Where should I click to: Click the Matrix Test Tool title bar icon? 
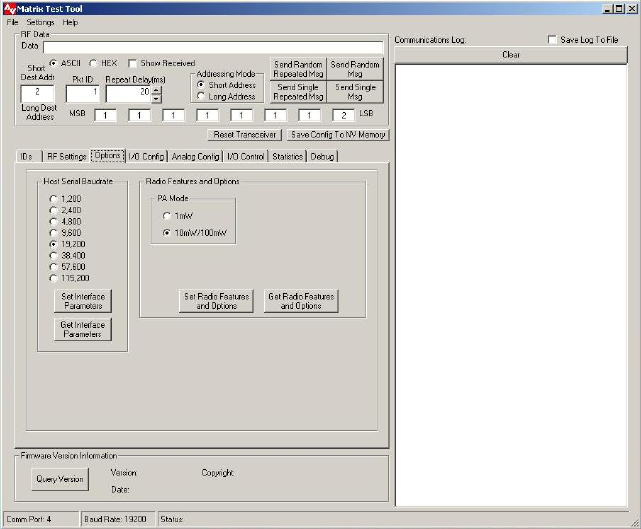coord(8,8)
